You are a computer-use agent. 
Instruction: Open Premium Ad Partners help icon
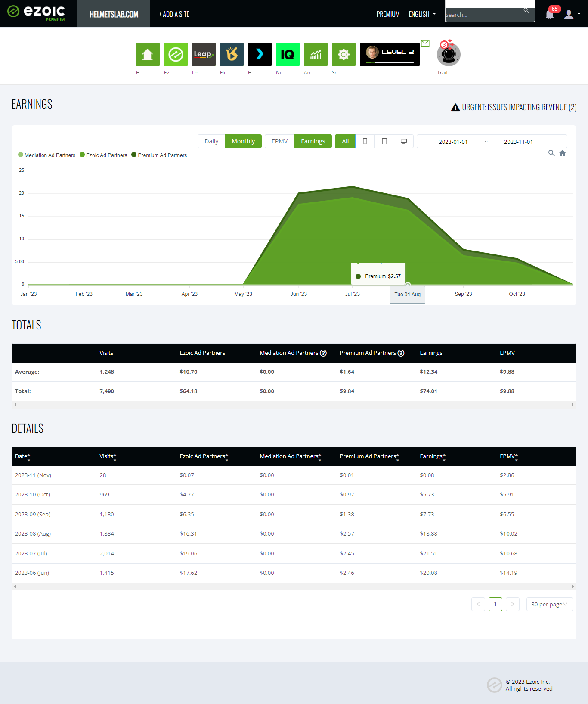(401, 353)
